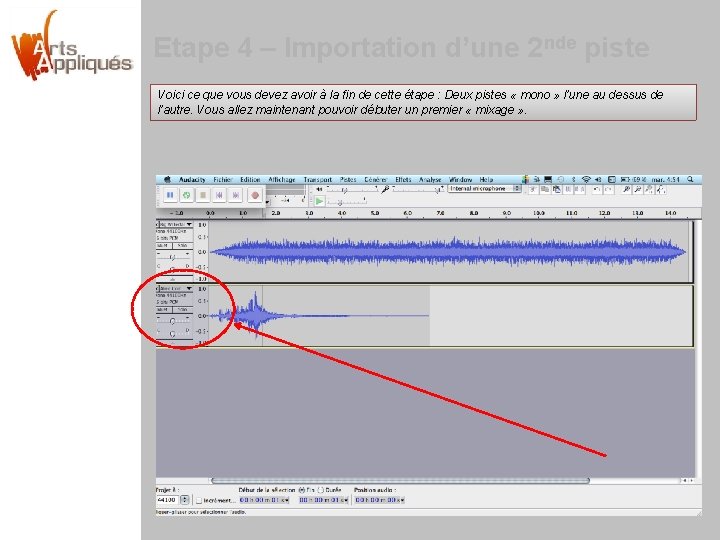Select the Durée radio button
The image size is (720, 540).
click(321, 490)
